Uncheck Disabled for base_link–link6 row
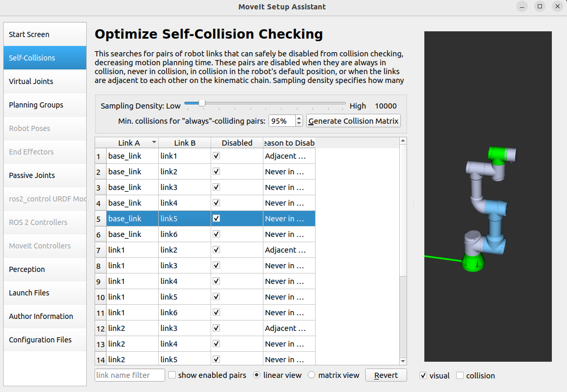 tap(216, 234)
